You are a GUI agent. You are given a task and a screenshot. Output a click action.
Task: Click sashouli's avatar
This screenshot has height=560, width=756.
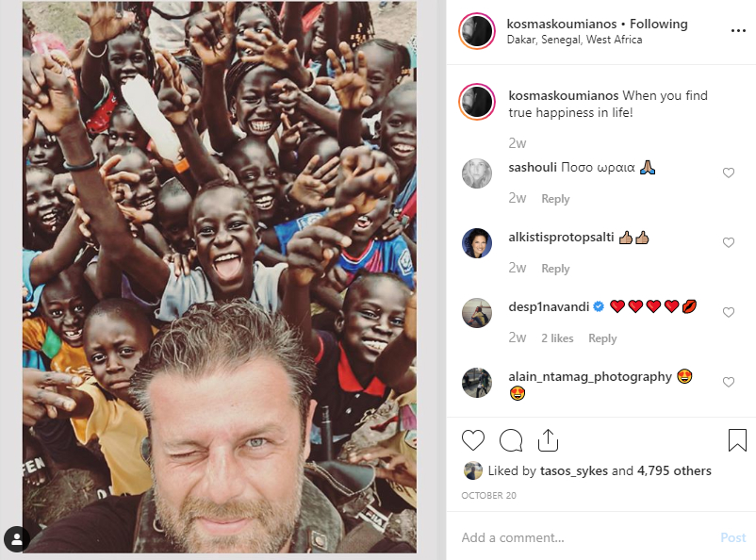[x=477, y=173]
